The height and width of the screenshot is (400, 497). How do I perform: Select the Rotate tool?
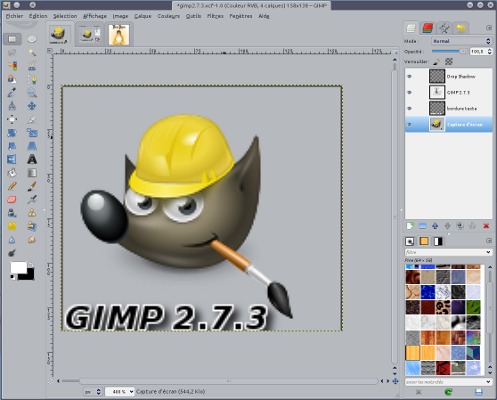12,133
